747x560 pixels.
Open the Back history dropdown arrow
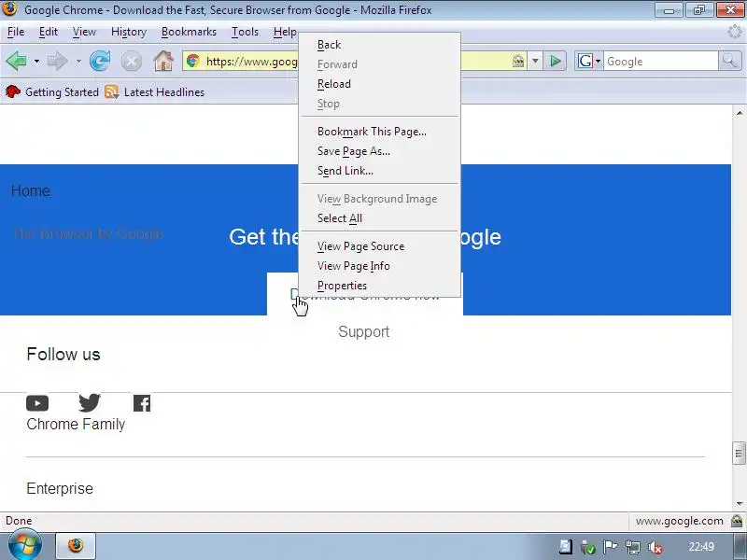click(x=36, y=61)
